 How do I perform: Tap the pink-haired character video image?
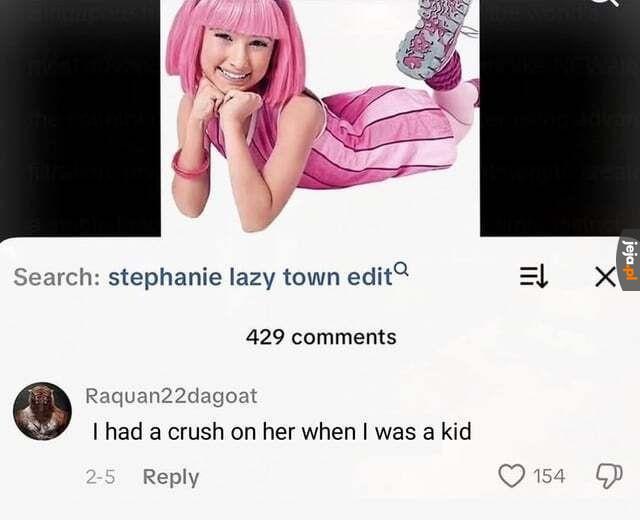click(320, 118)
